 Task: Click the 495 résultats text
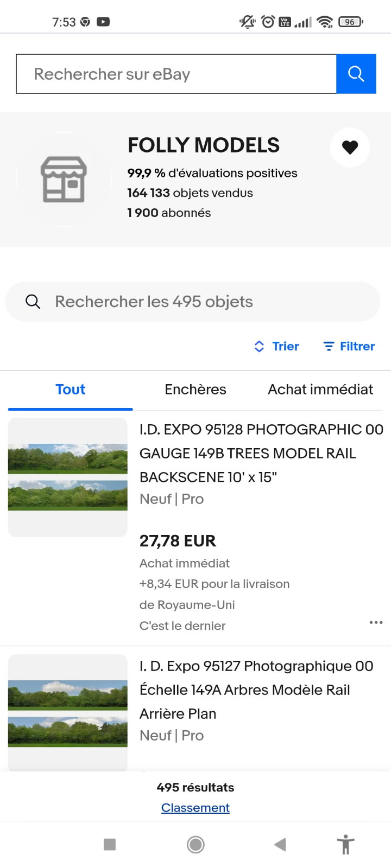pos(195,787)
